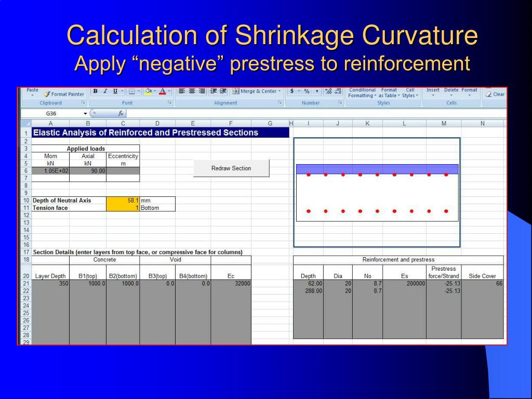
Task: Expand the Font Color dropdown arrow
Action: (169, 91)
